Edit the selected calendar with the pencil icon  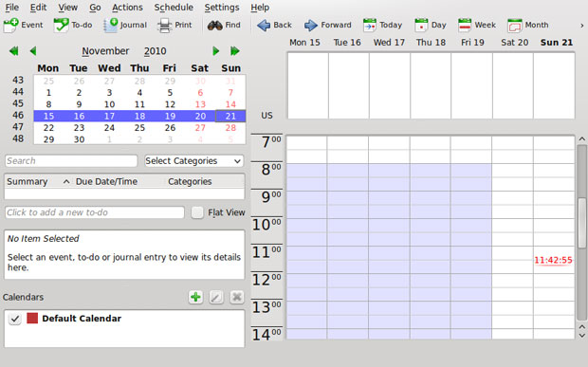coord(216,297)
